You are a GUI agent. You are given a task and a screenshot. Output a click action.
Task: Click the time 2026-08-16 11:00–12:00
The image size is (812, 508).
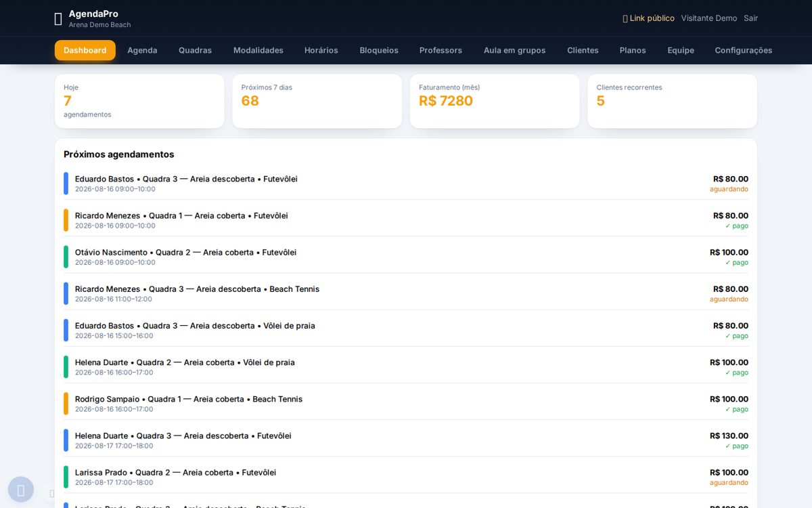[114, 299]
